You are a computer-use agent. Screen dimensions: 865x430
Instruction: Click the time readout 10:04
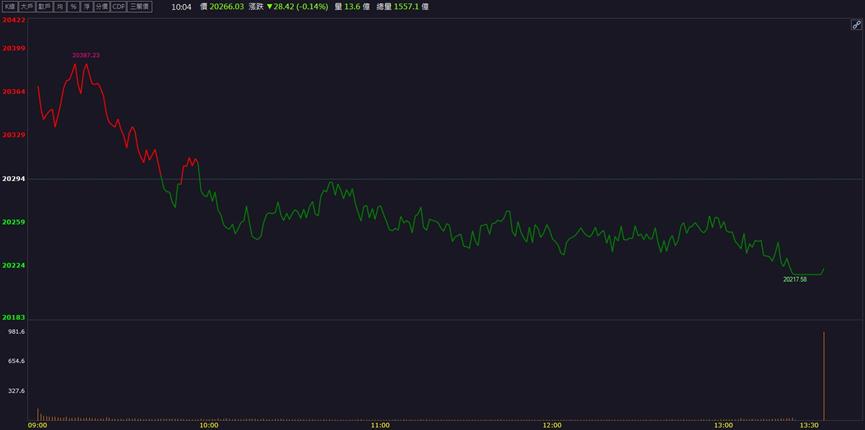pyautogui.click(x=181, y=7)
